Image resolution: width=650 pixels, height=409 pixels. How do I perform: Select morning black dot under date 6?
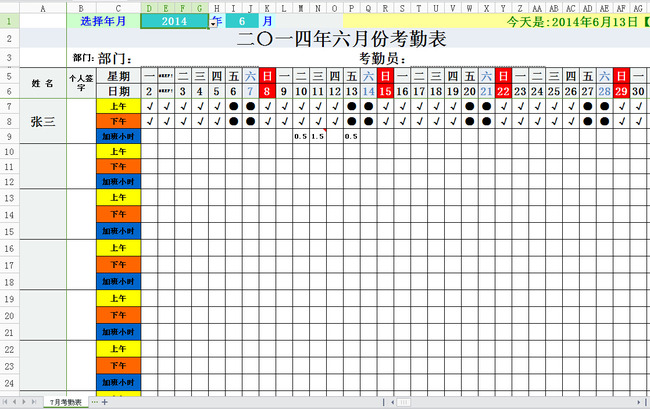tap(234, 106)
